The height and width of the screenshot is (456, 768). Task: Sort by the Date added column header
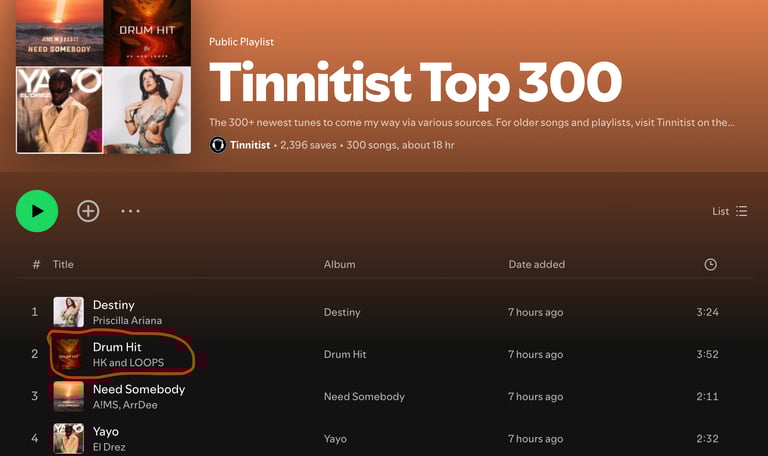(536, 264)
